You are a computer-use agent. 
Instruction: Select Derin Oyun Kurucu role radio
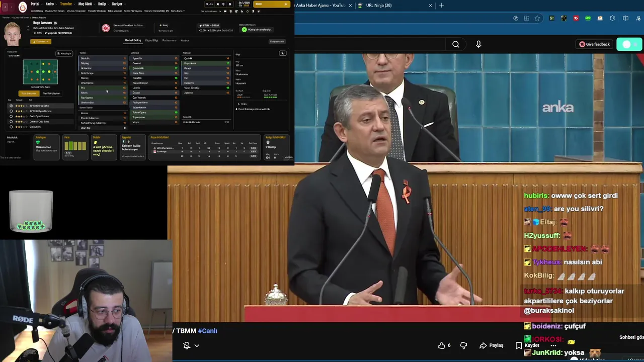[11, 116]
